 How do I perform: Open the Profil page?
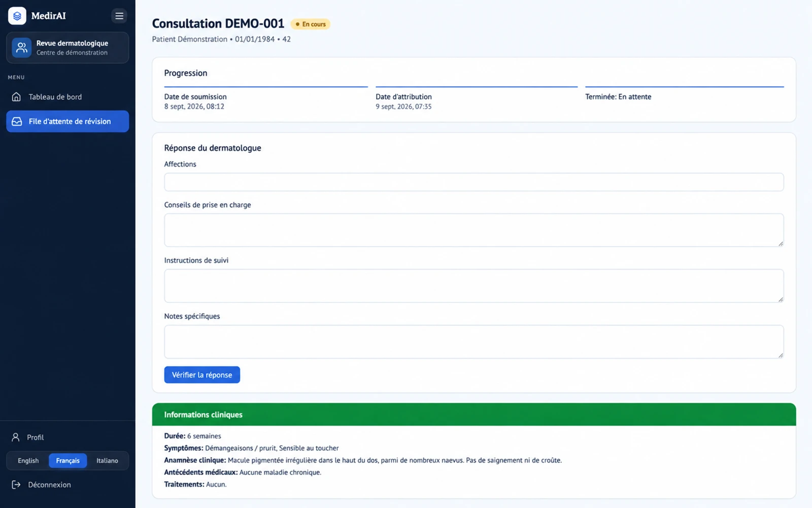click(67, 437)
